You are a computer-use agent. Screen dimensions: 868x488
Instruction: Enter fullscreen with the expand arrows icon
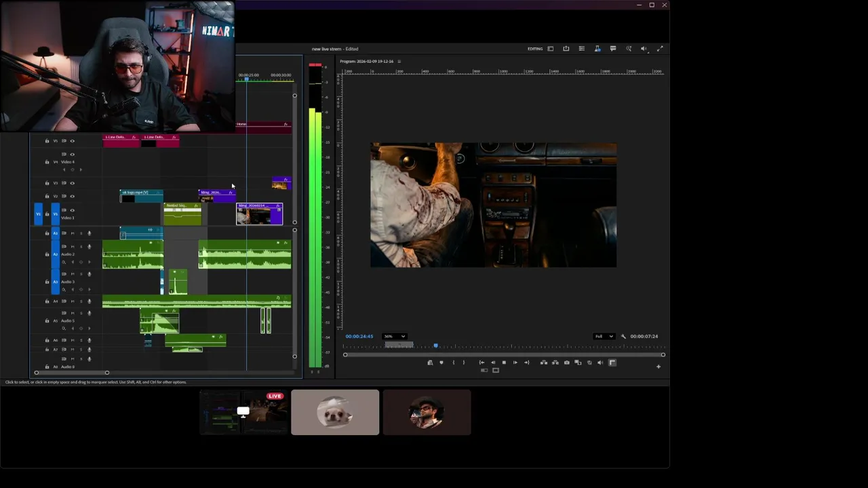point(660,49)
